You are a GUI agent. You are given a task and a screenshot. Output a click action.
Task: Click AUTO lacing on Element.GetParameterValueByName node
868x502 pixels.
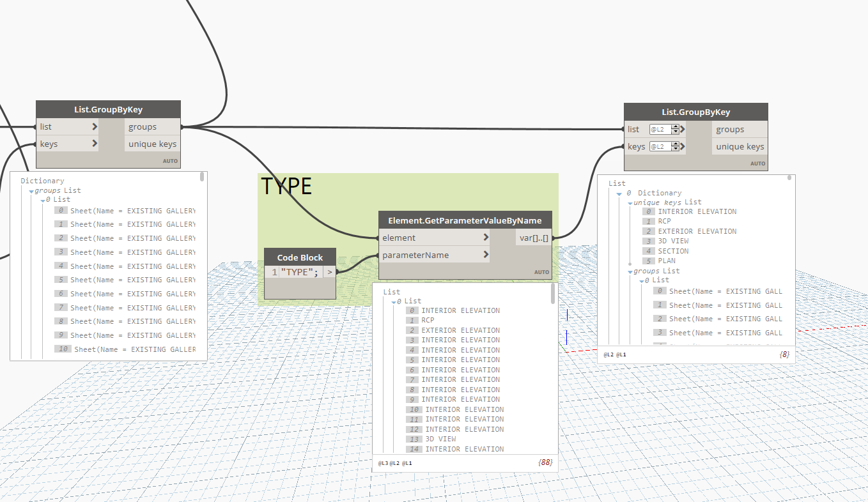pyautogui.click(x=541, y=272)
